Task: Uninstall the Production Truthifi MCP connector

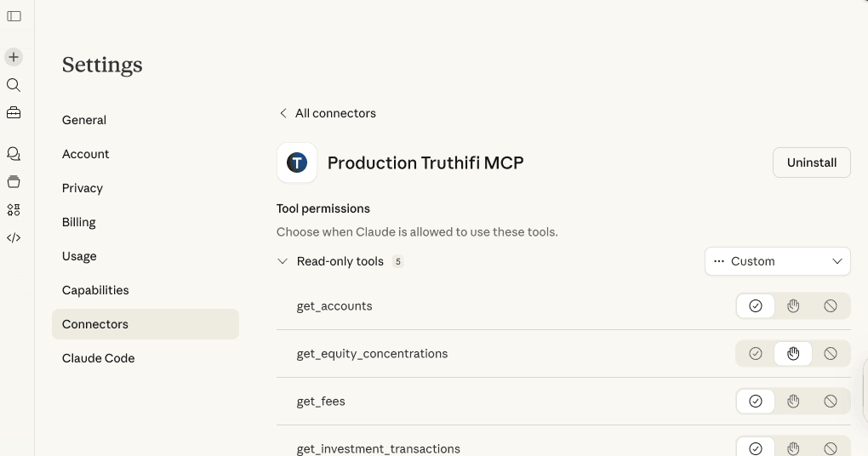Action: click(x=811, y=162)
